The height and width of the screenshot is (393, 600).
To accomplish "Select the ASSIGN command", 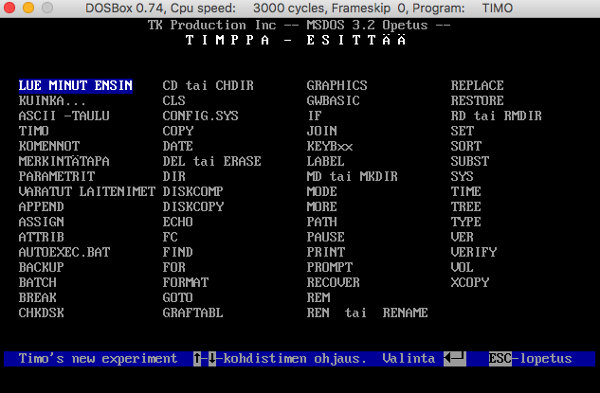I will tap(41, 222).
